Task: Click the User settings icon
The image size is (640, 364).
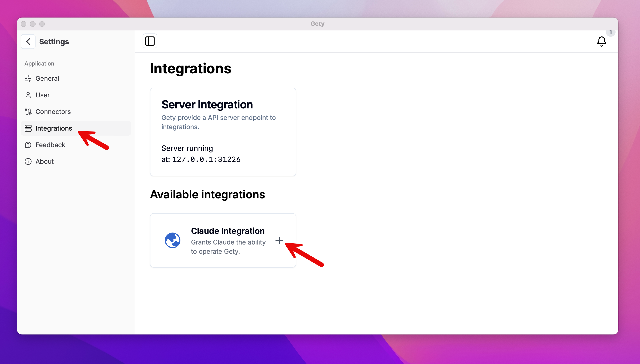Action: coord(28,95)
